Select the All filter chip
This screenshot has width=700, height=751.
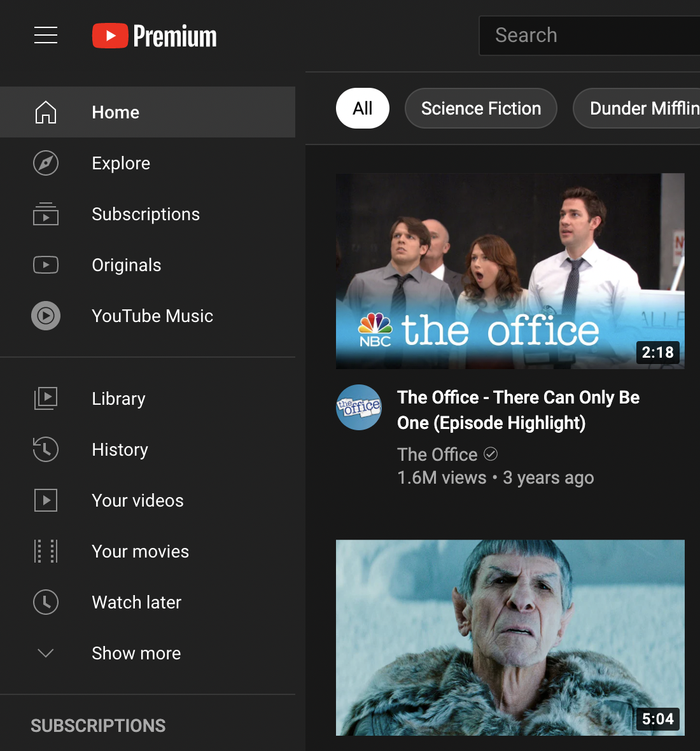coord(362,108)
